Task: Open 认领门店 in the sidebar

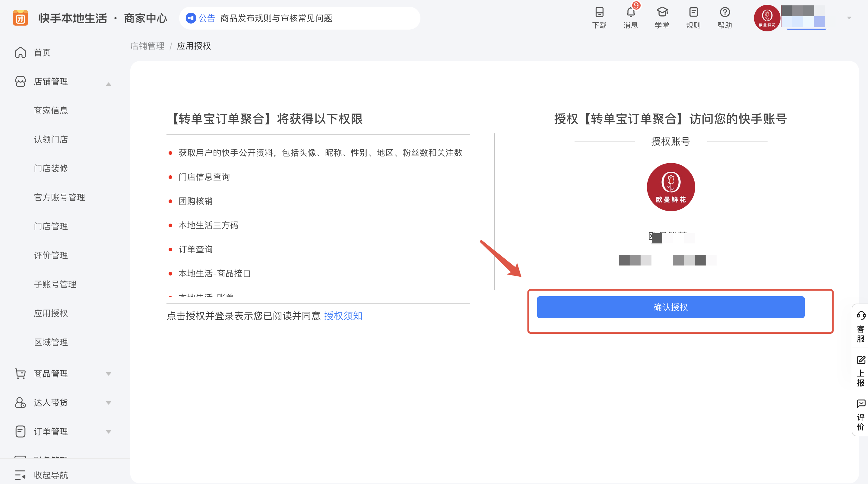Action: [x=51, y=139]
